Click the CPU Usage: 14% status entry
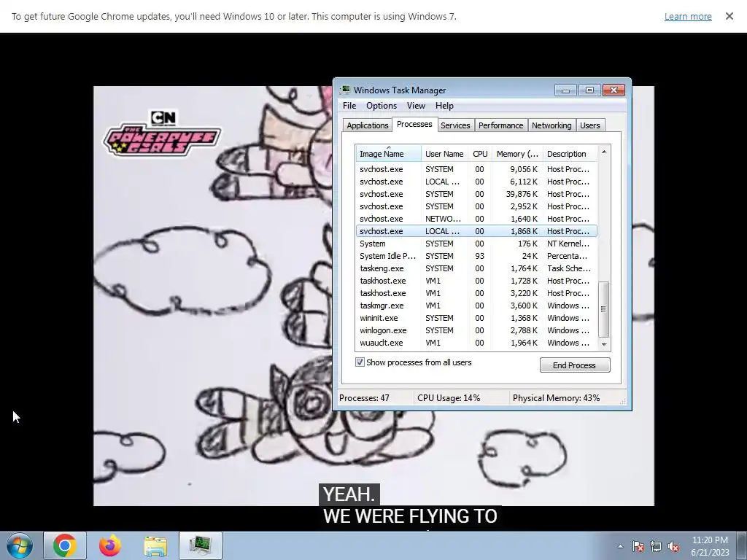 pyautogui.click(x=449, y=398)
